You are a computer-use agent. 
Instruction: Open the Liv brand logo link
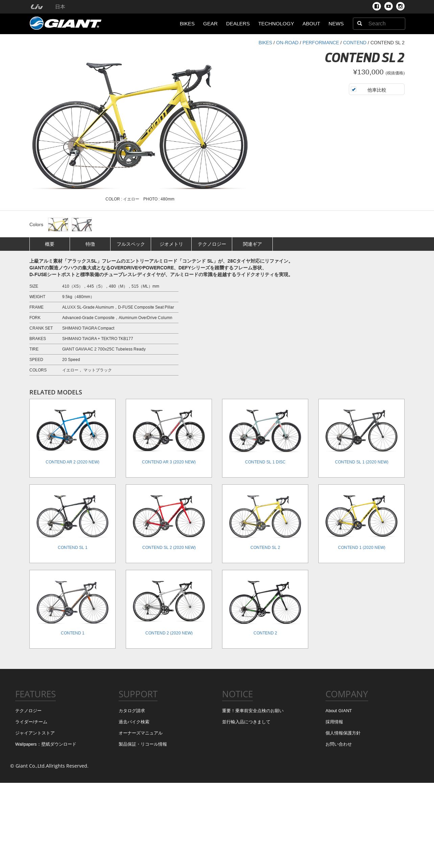pyautogui.click(x=37, y=7)
